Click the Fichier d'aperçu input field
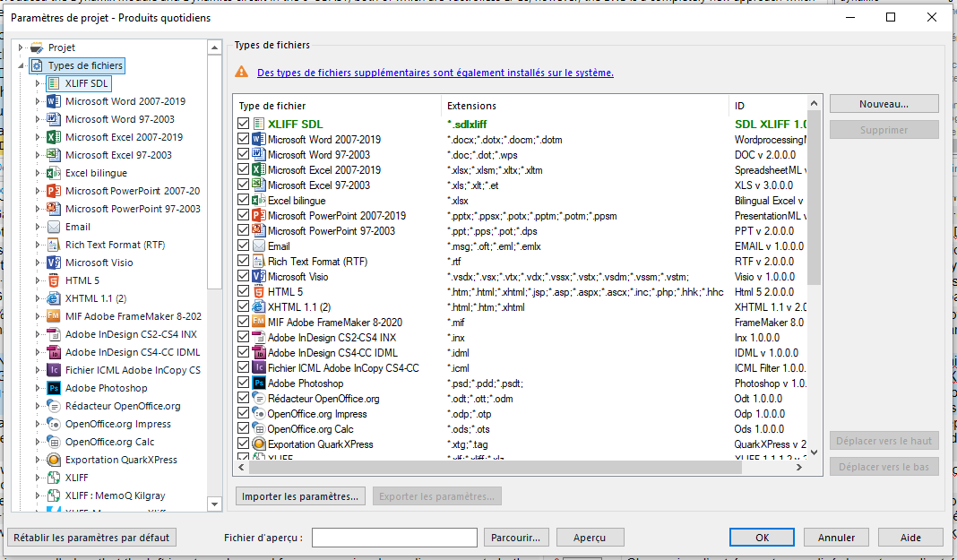The width and height of the screenshot is (957, 560). tap(394, 538)
